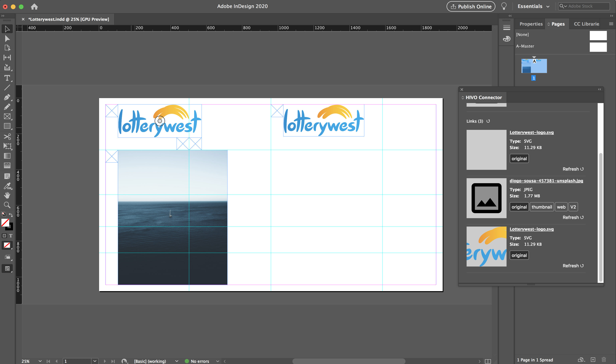Toggle formatting affects text button
616x364 pixels.
pos(11,236)
